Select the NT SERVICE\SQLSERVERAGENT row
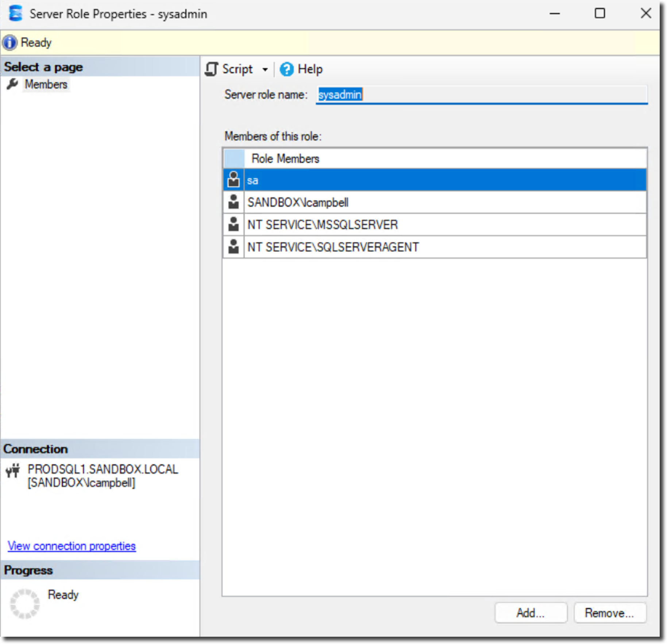 (435, 247)
